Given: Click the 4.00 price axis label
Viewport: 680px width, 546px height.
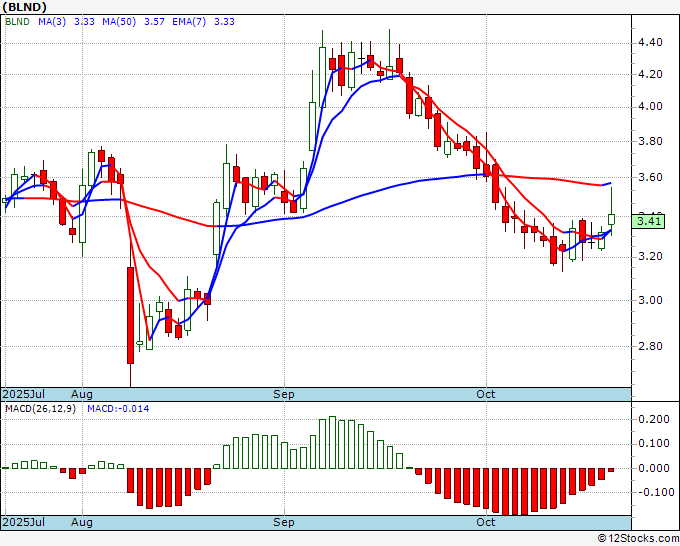Looking at the screenshot, I should (650, 106).
